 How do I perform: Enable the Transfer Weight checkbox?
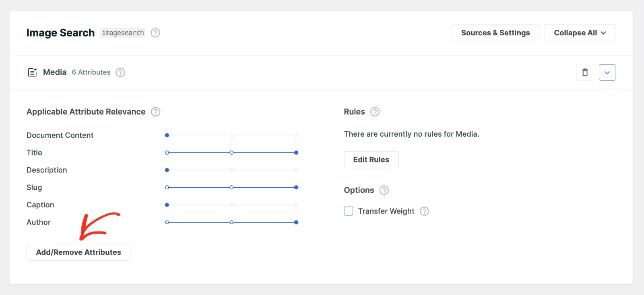click(349, 211)
